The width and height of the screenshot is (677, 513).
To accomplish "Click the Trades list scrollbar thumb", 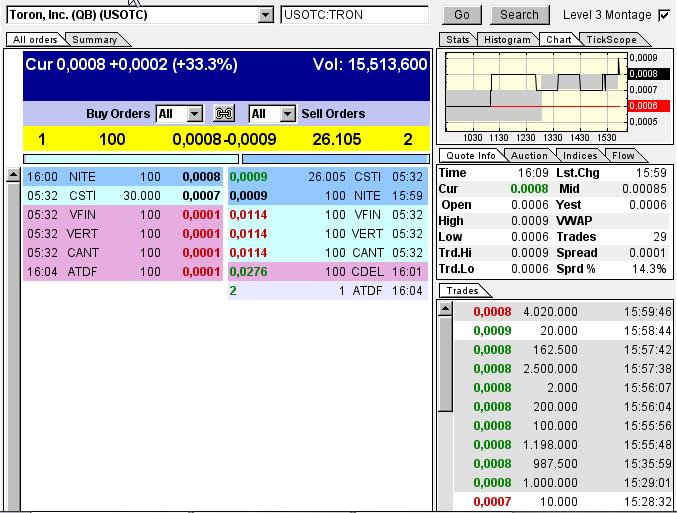I will 445,364.
